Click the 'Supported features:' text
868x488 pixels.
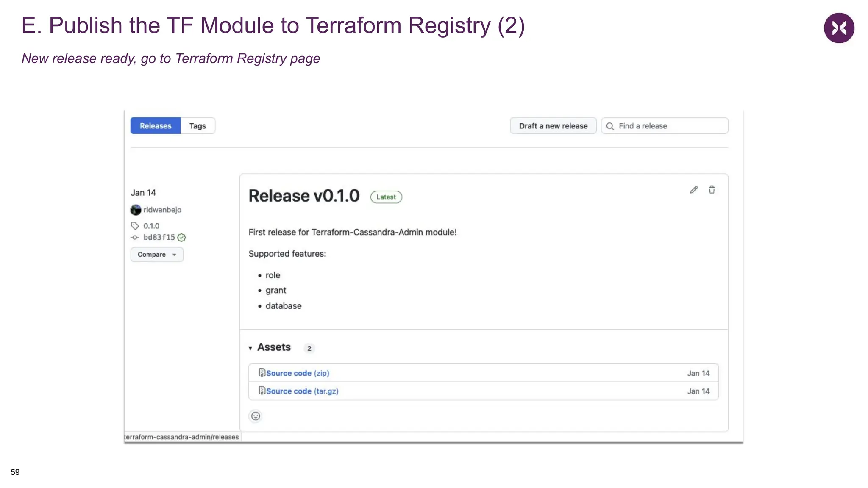(287, 254)
